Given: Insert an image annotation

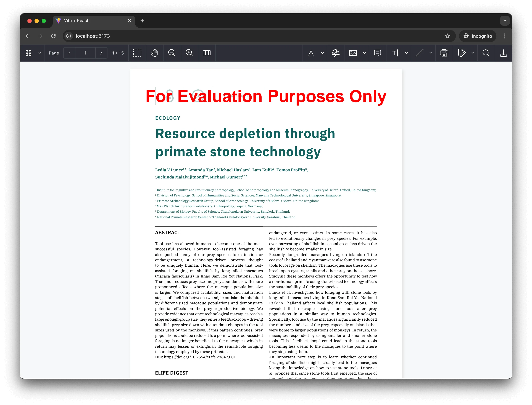Looking at the screenshot, I should coord(353,53).
